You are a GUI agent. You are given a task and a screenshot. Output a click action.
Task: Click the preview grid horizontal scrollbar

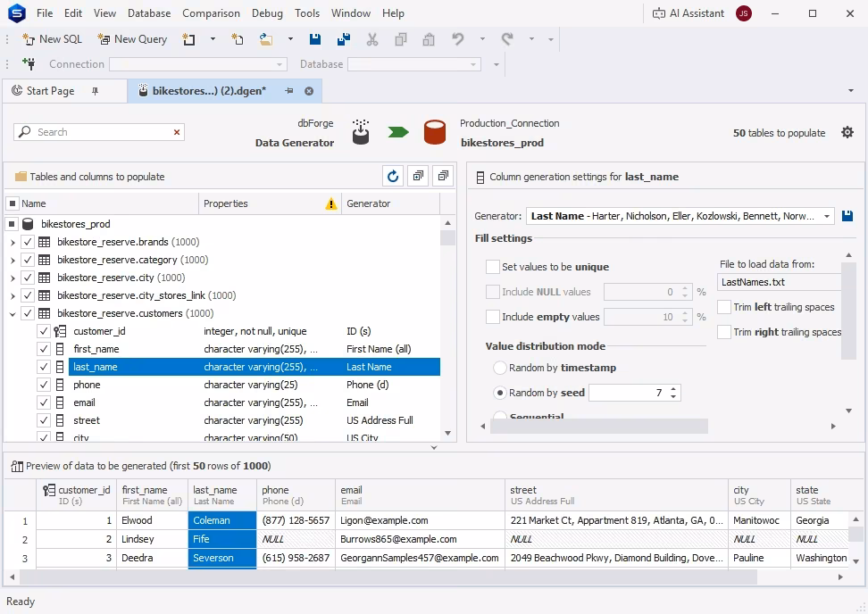[x=388, y=577]
